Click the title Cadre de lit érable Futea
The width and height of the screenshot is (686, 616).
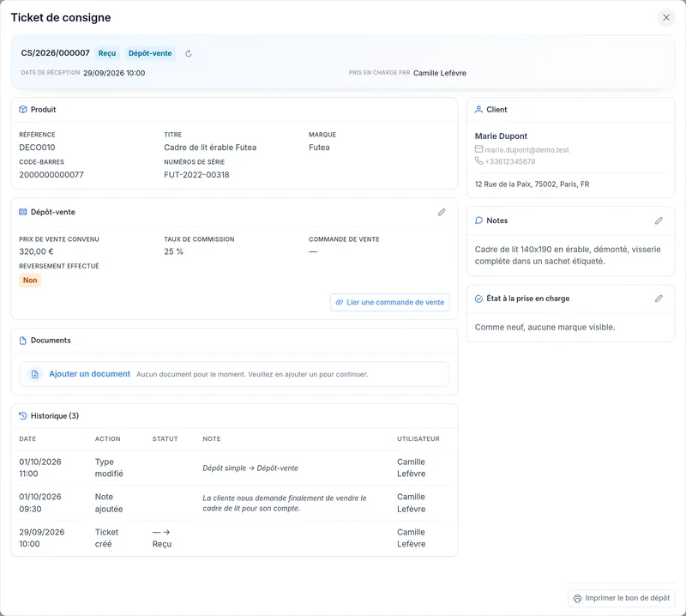[210, 148]
